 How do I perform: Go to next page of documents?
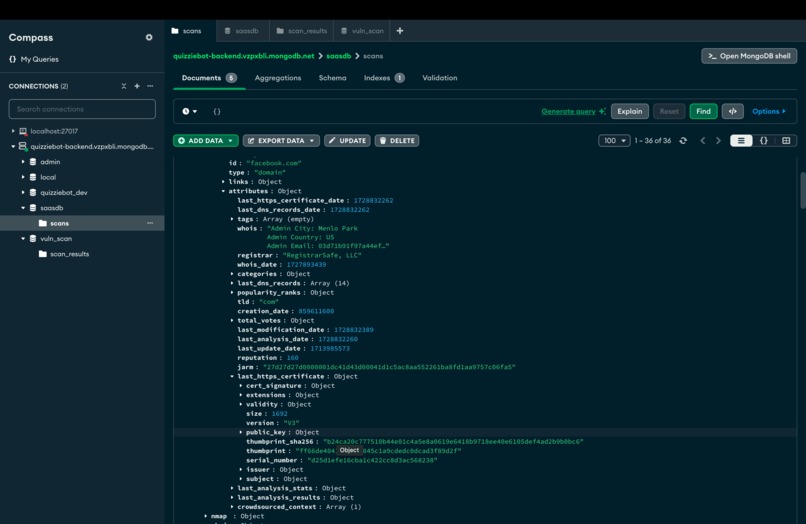tap(718, 140)
